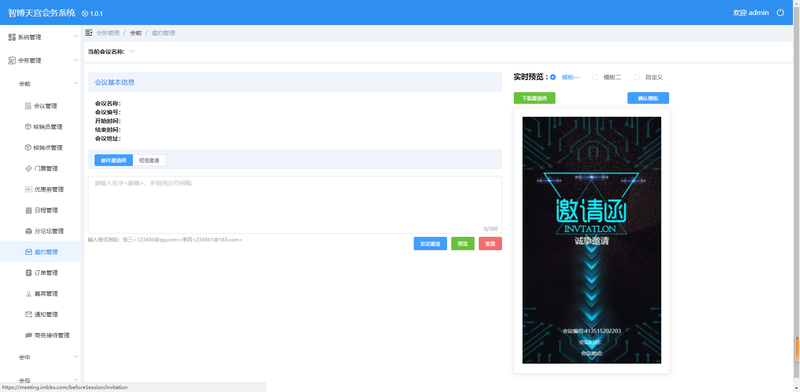This screenshot has width=800, height=392.
Task: Select the 模板一 radio button
Action: [553, 78]
